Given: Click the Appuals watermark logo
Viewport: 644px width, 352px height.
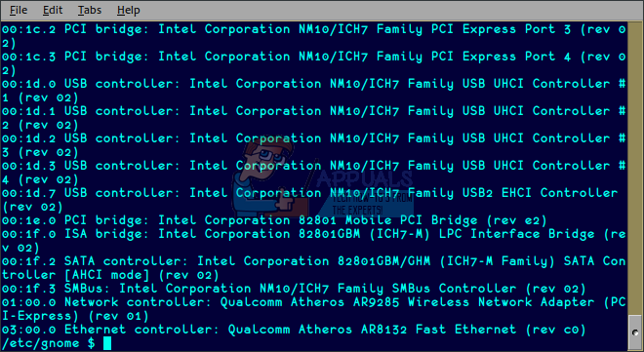Looking at the screenshot, I should tap(322, 178).
